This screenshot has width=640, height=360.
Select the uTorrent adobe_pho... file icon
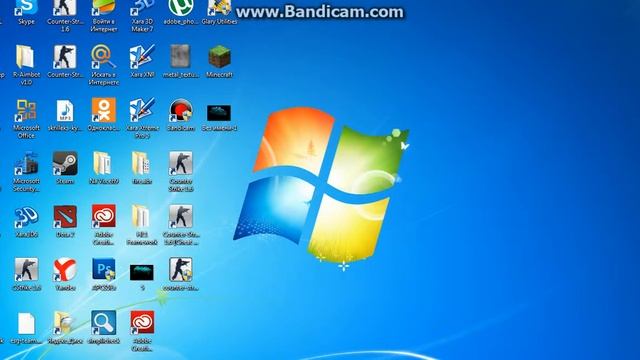pyautogui.click(x=180, y=11)
